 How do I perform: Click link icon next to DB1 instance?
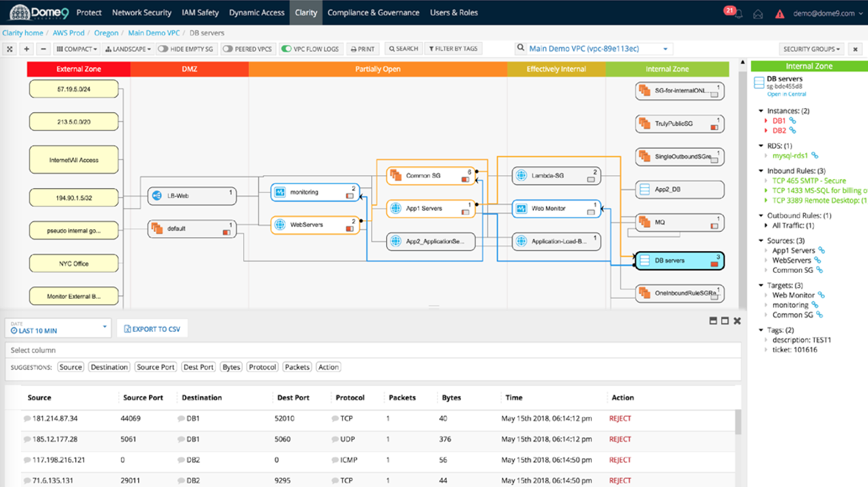click(x=793, y=121)
